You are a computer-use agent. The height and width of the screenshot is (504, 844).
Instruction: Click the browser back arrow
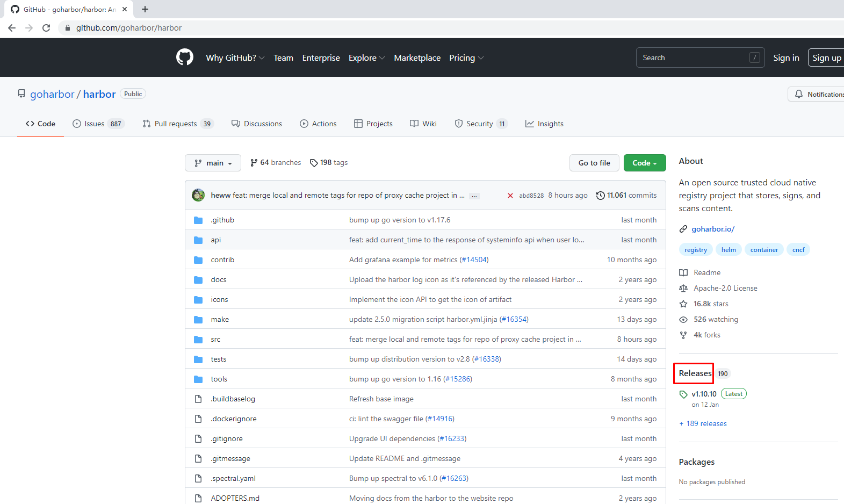(x=12, y=28)
